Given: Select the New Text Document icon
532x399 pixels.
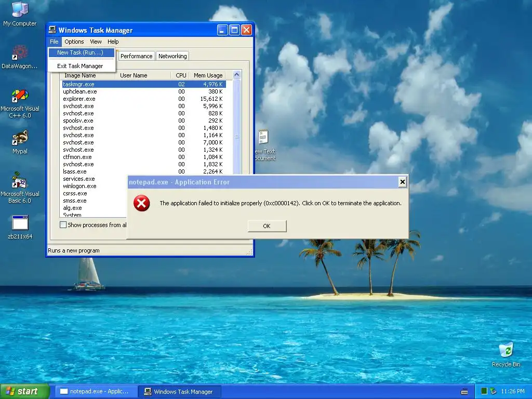Looking at the screenshot, I should tap(264, 145).
